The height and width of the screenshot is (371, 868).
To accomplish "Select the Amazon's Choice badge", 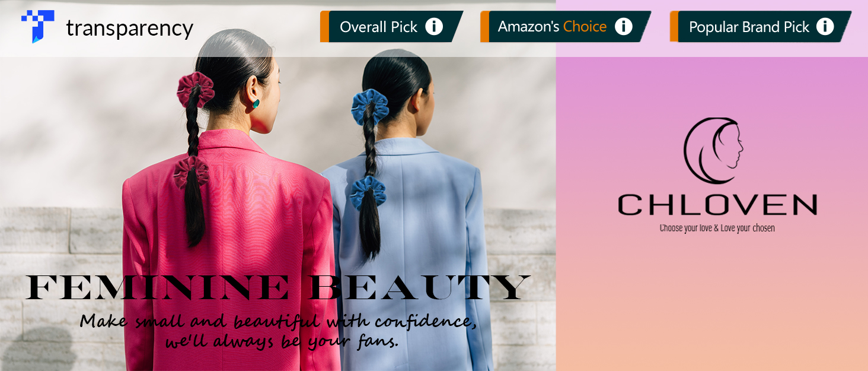I will click(566, 27).
